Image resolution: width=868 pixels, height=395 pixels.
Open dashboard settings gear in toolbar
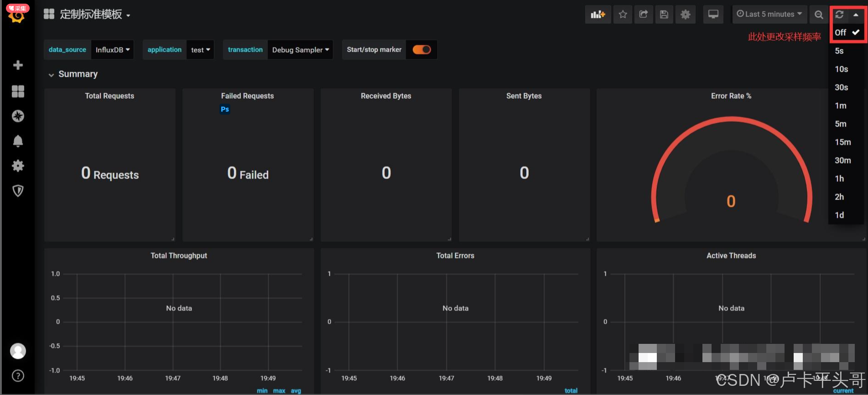[x=686, y=15]
